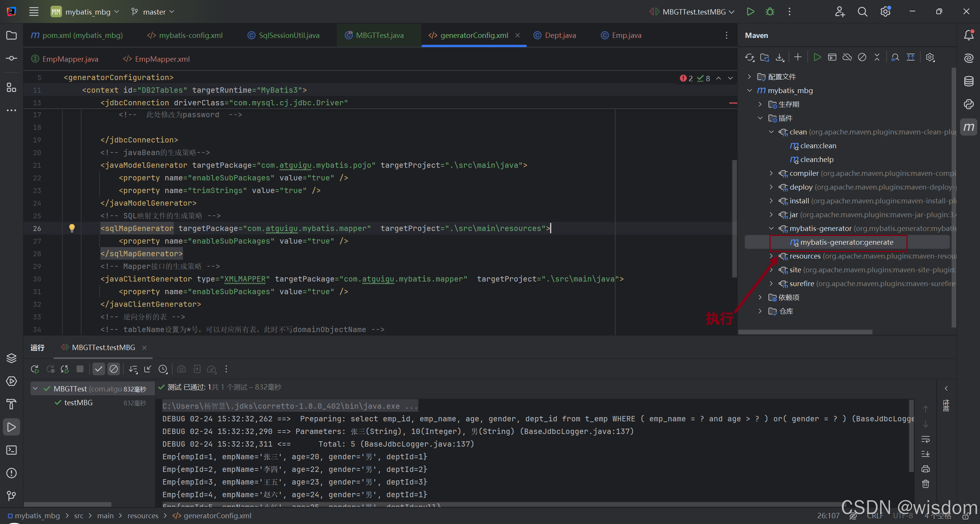Switch to the MBGTTest.java tab
The width and height of the screenshot is (980, 524).
tap(379, 35)
